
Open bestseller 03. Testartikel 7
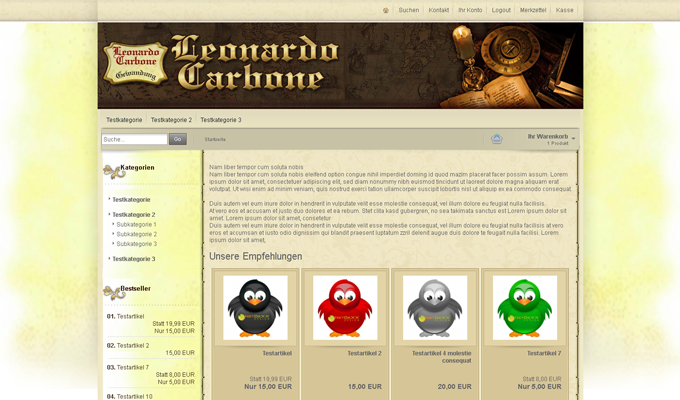pyautogui.click(x=128, y=367)
